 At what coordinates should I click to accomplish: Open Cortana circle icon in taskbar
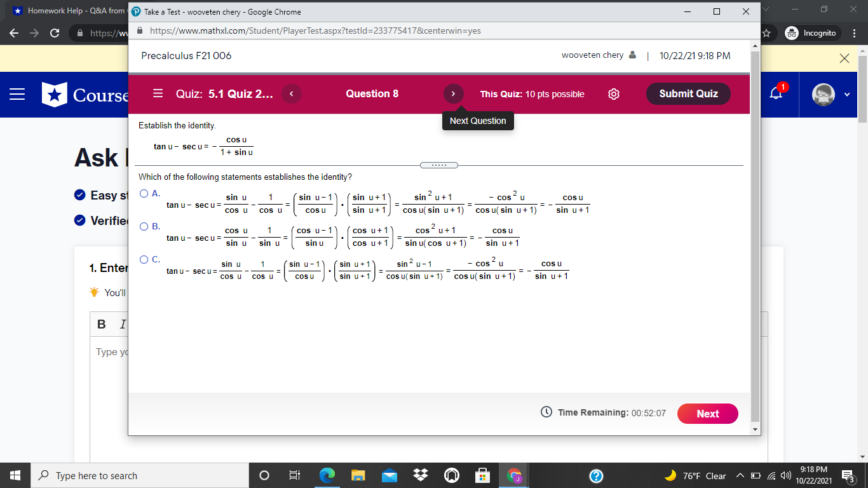point(264,475)
